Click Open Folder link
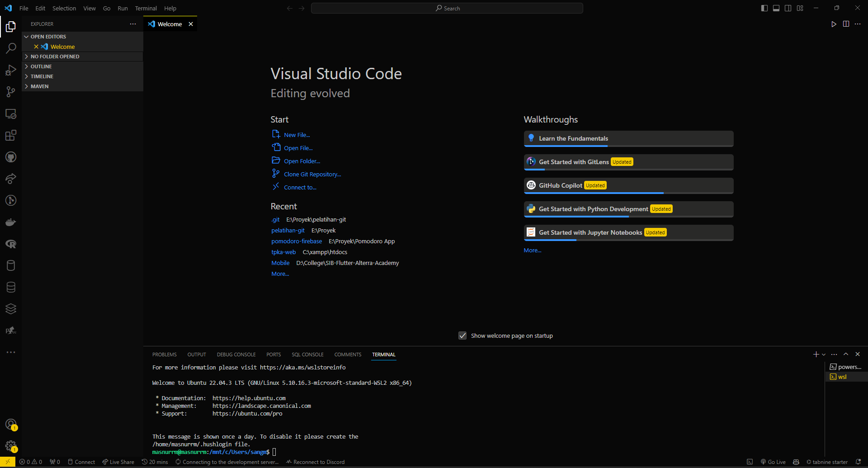 (x=302, y=161)
